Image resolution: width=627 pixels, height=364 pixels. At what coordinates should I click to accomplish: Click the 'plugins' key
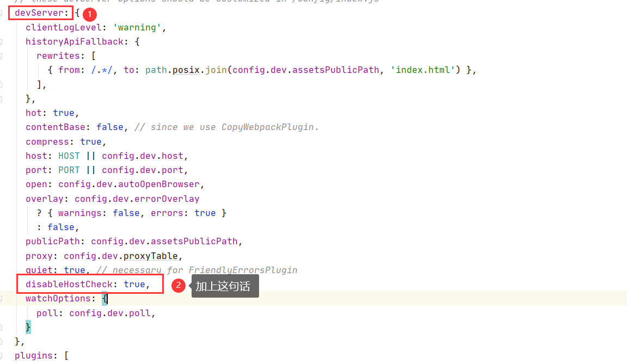click(x=34, y=356)
